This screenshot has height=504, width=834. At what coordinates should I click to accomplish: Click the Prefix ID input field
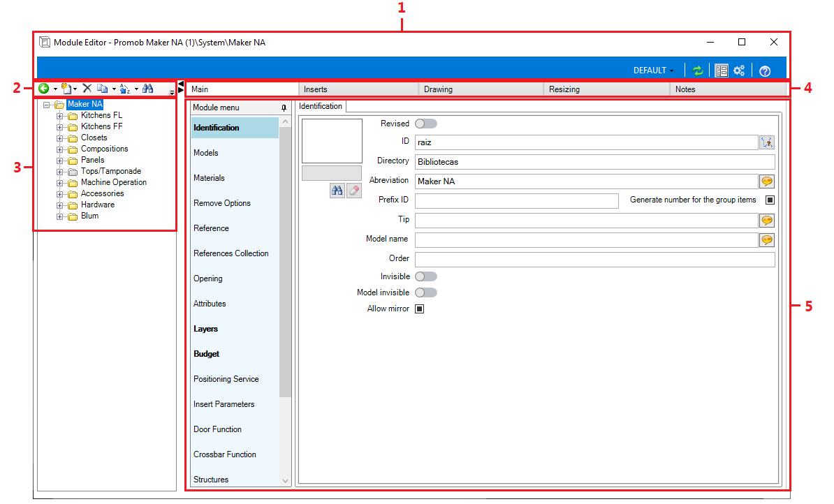pos(516,200)
